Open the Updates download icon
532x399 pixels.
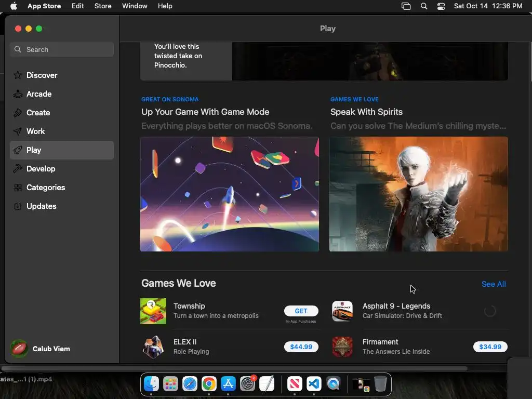[18, 206]
